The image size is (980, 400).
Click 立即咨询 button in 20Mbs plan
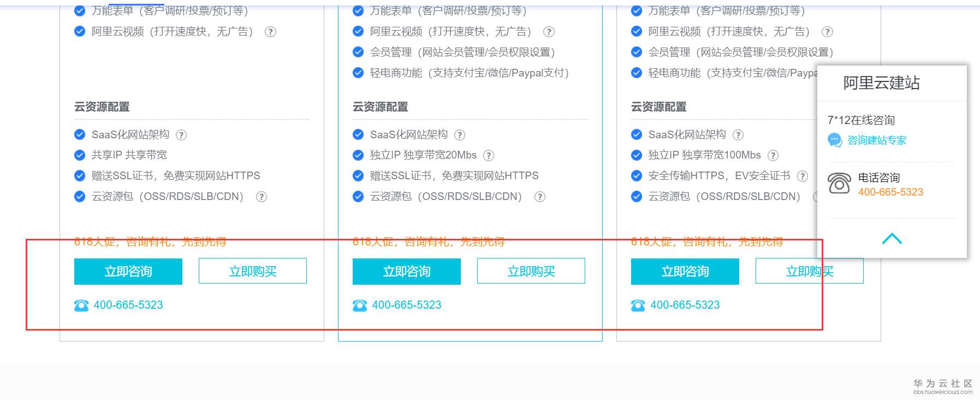(407, 272)
